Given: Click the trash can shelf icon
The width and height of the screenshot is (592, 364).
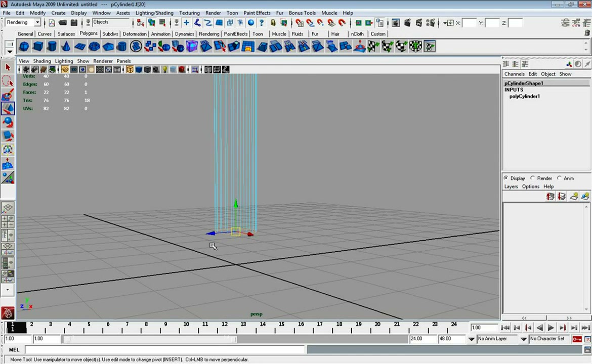Looking at the screenshot, I should pyautogui.click(x=587, y=33).
